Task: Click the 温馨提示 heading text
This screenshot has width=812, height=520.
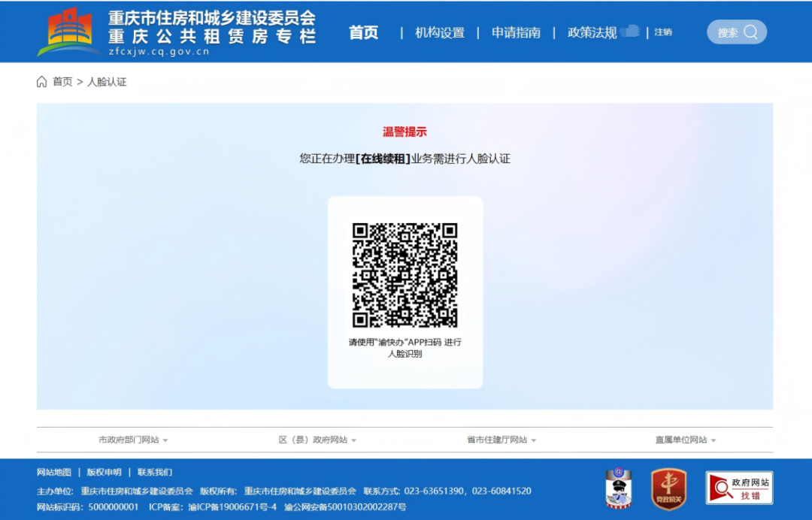Action: pyautogui.click(x=404, y=132)
